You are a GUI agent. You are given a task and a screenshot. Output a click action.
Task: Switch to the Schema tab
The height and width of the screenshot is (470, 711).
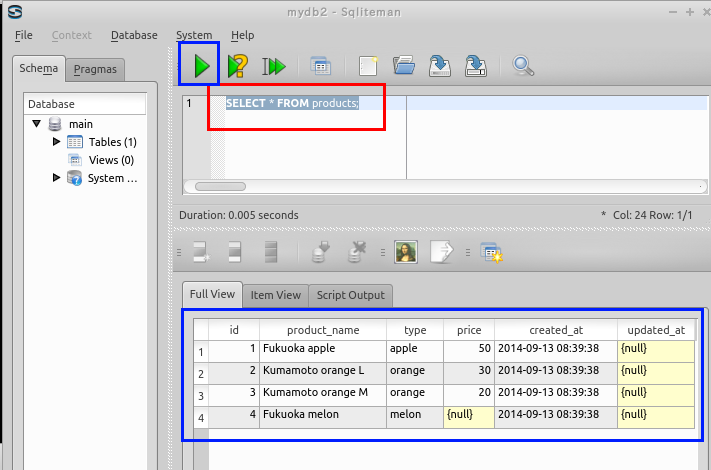pyautogui.click(x=39, y=68)
